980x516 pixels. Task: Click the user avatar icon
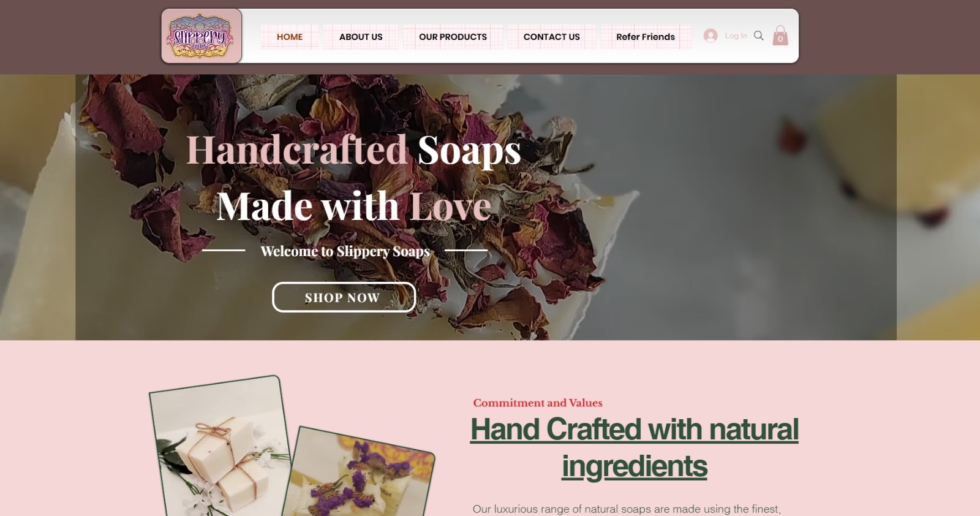pos(710,36)
